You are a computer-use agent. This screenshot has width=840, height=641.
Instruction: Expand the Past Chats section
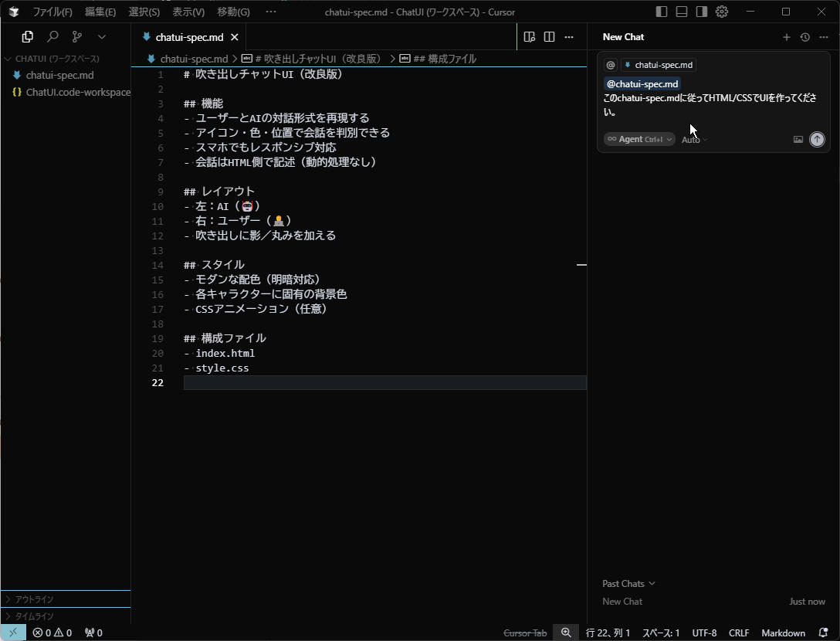(x=628, y=583)
